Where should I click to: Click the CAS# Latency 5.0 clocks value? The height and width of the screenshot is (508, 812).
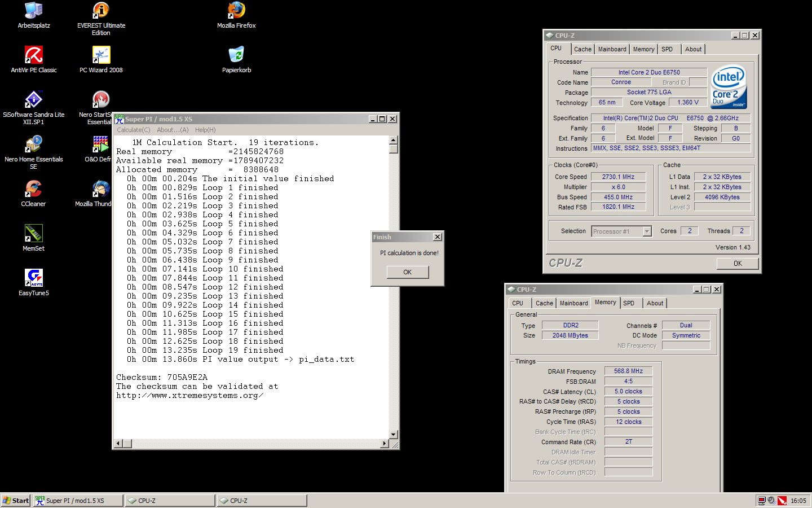(628, 392)
